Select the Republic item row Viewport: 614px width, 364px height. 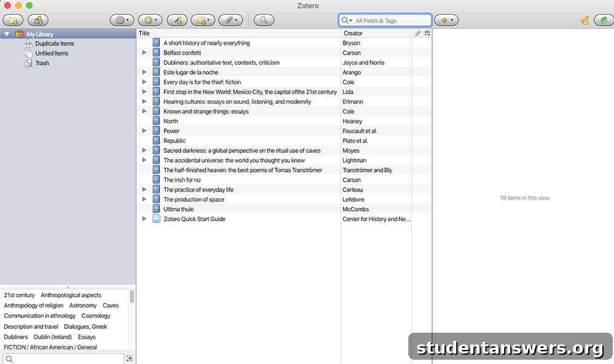tap(284, 141)
